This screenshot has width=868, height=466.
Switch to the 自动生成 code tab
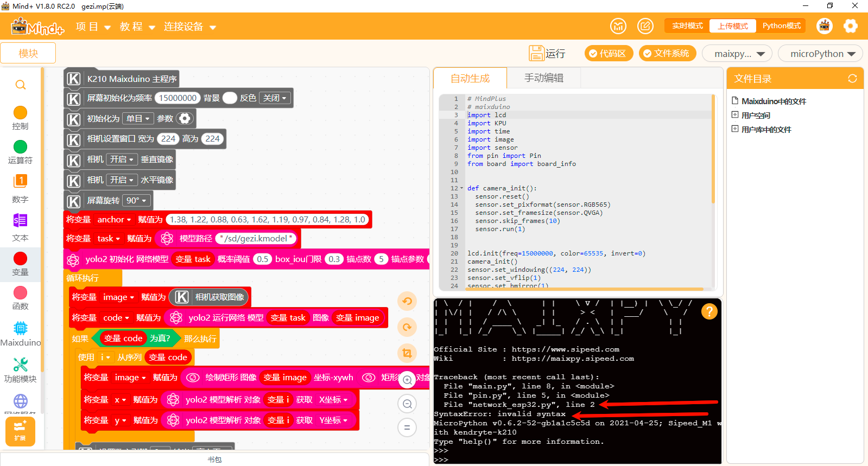click(470, 78)
